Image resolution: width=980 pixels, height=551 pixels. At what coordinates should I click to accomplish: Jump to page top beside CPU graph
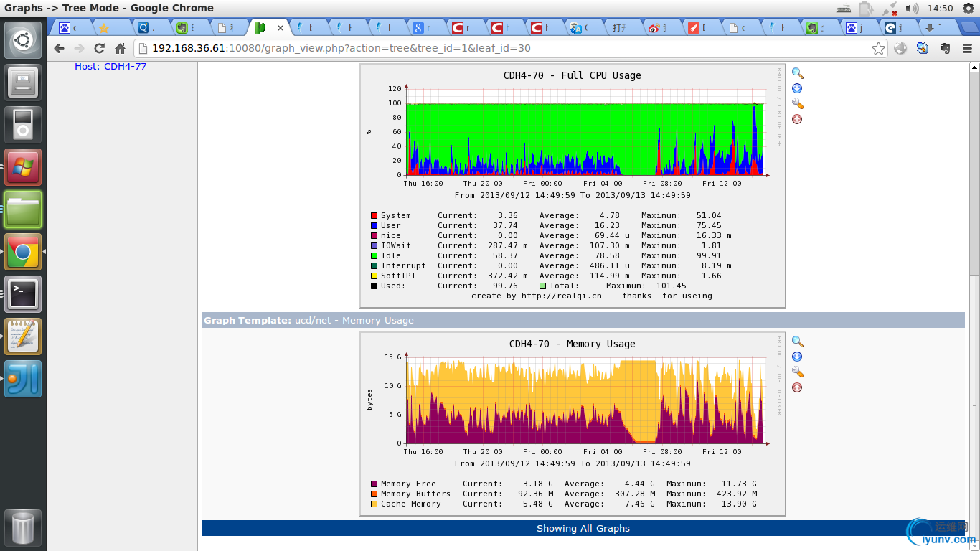pos(797,119)
